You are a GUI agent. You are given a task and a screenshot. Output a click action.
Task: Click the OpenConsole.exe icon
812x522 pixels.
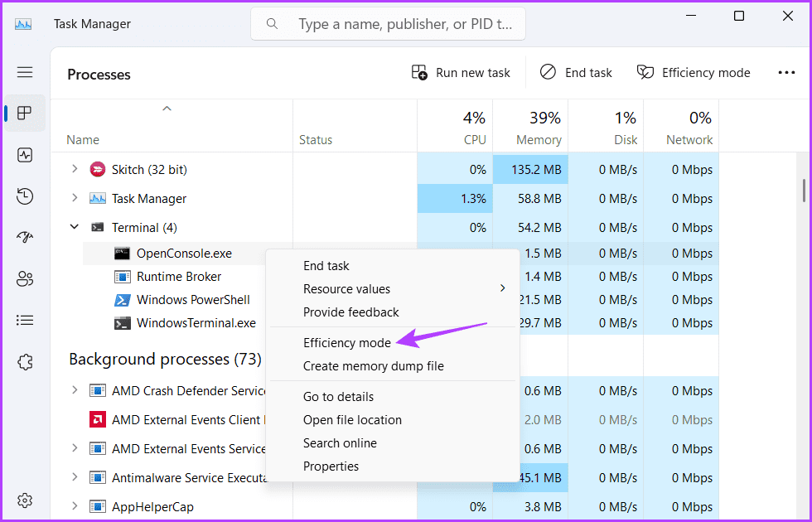123,254
